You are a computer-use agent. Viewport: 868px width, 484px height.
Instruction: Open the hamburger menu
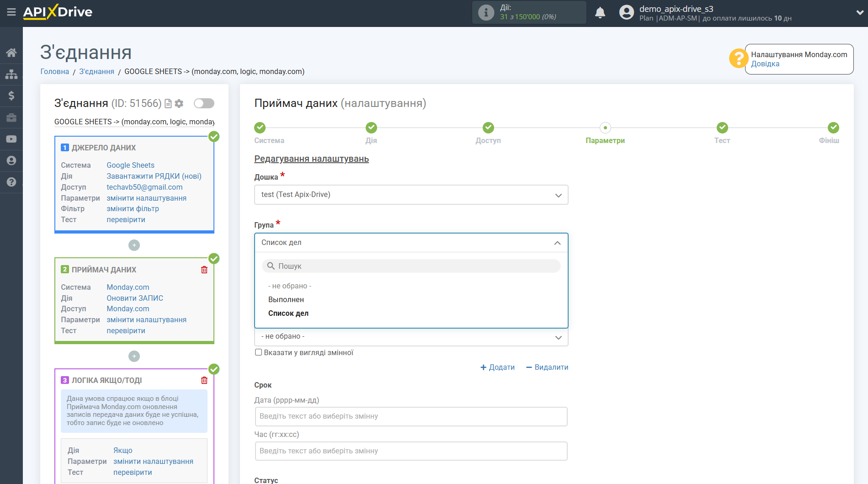pyautogui.click(x=11, y=12)
